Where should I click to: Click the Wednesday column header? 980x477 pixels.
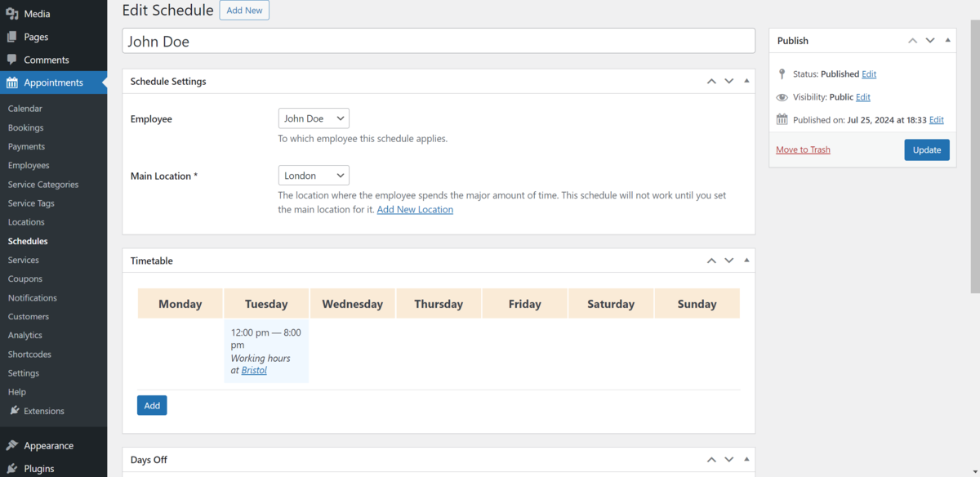(352, 304)
